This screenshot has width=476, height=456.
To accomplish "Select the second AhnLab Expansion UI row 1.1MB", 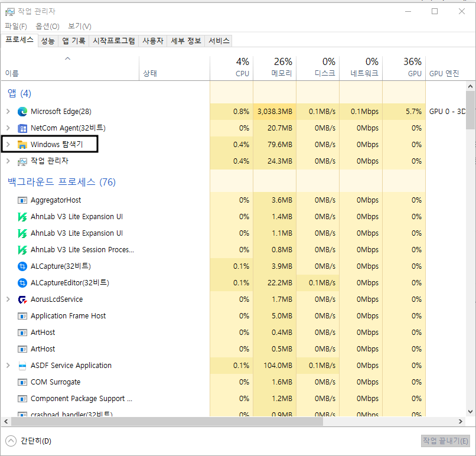I will click(x=213, y=233).
